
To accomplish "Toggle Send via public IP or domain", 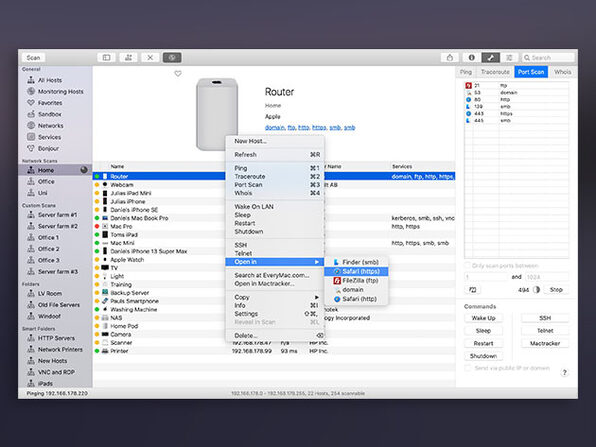I will coord(468,368).
